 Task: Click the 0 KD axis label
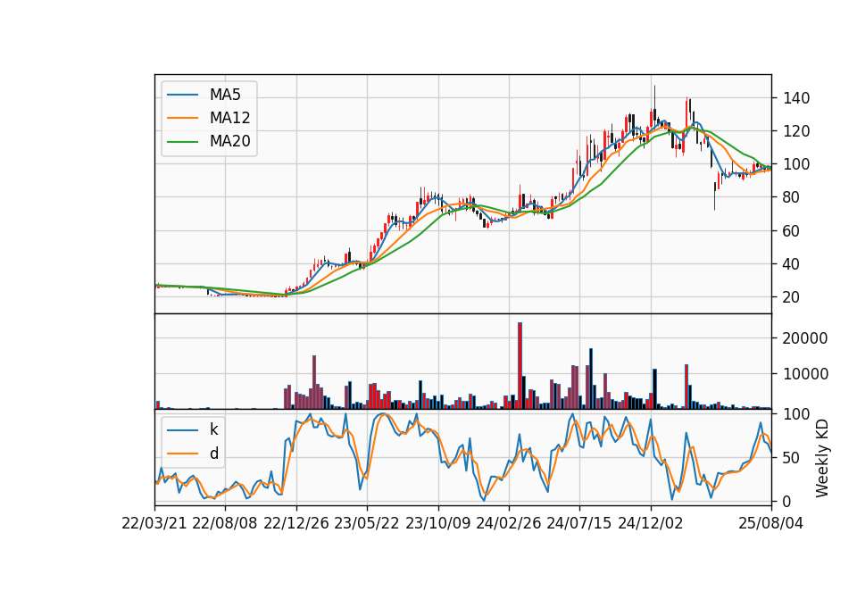[x=787, y=501]
